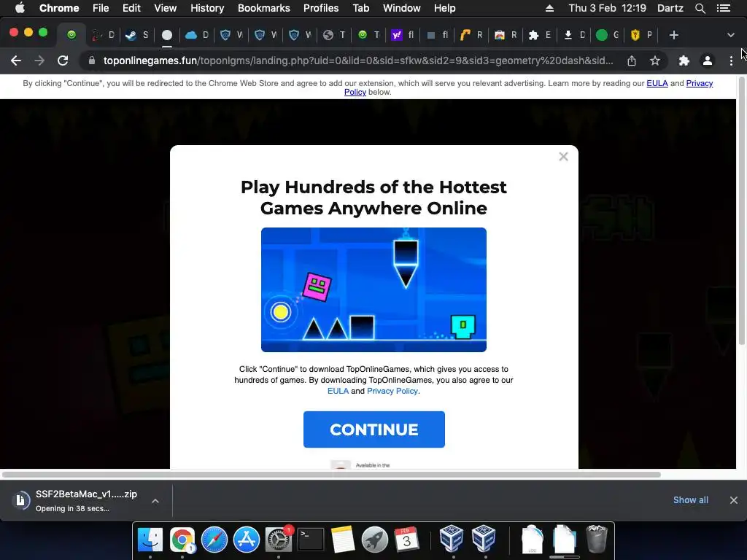The image size is (747, 560).
Task: Click the Chrome icon in the Dock
Action: tap(182, 540)
